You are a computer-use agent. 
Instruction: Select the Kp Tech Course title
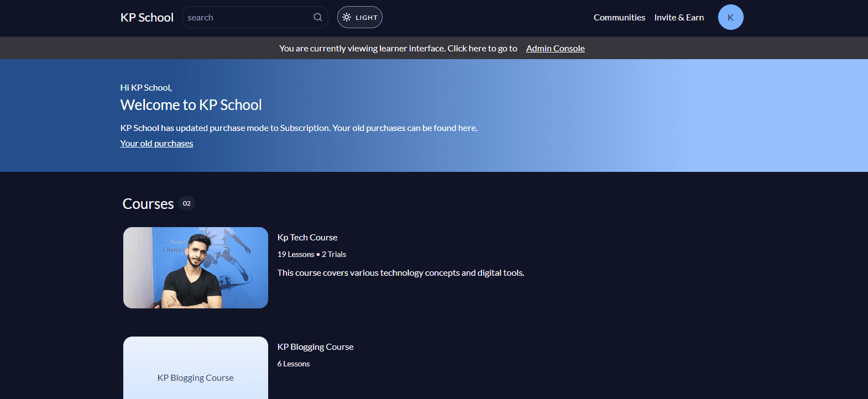pyautogui.click(x=307, y=237)
